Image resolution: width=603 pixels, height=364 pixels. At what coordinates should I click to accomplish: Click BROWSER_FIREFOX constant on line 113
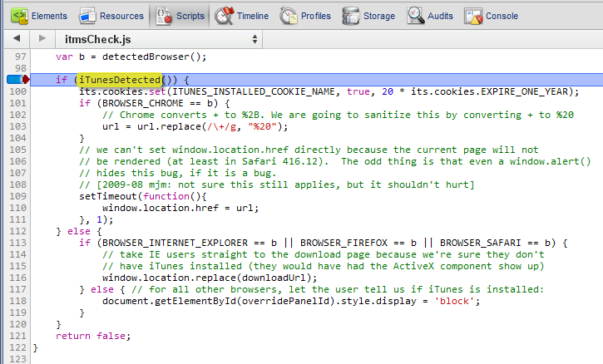click(344, 243)
